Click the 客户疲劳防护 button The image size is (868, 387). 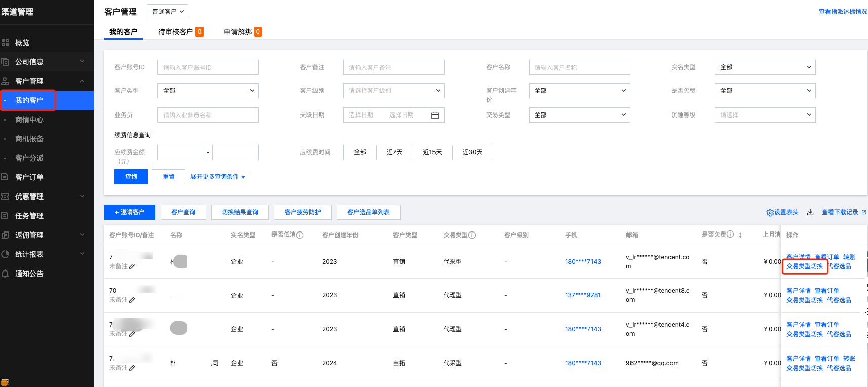pyautogui.click(x=303, y=212)
